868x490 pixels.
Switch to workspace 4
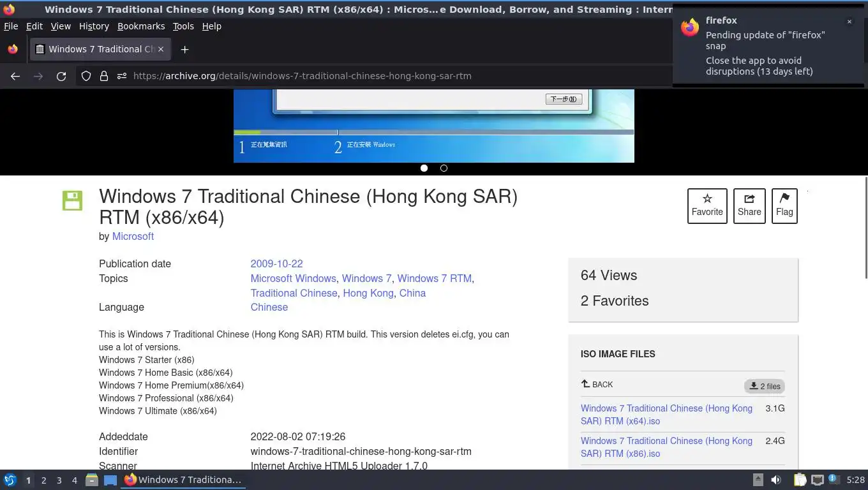coord(74,480)
